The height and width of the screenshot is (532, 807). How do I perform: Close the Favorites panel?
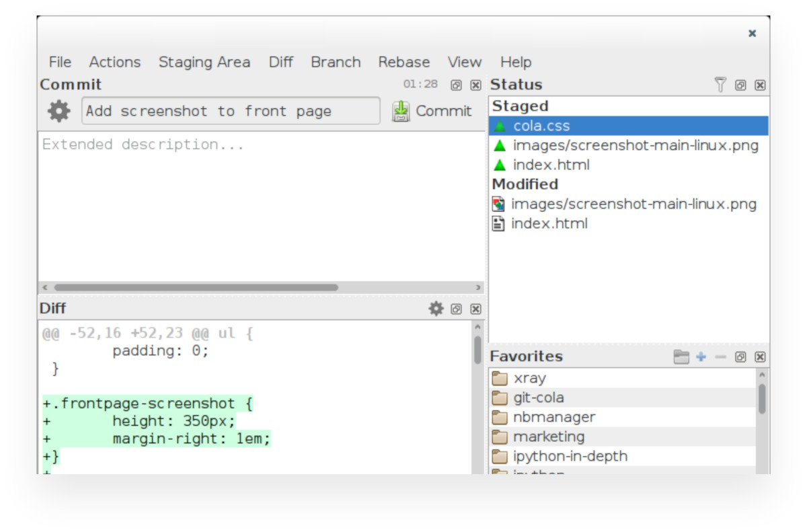point(761,356)
